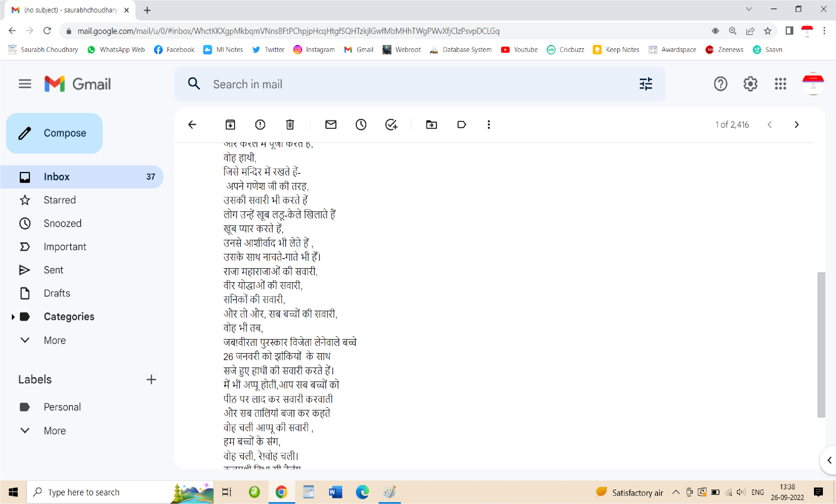Screen dimensions: 836x504
Task: Expand More below Drafts
Action: 54,340
